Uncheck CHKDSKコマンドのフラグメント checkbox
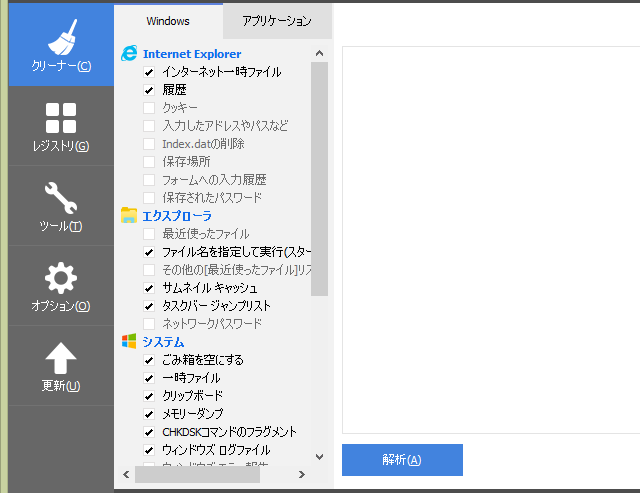 tap(149, 432)
